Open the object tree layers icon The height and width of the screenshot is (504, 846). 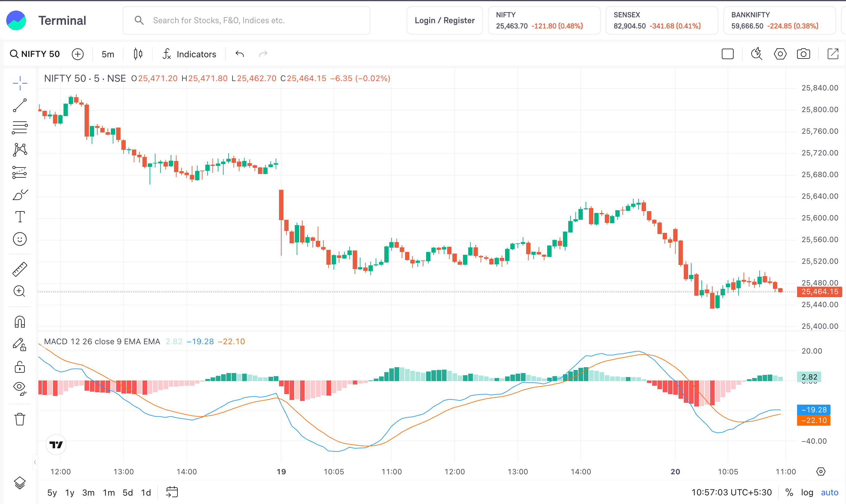(20, 483)
